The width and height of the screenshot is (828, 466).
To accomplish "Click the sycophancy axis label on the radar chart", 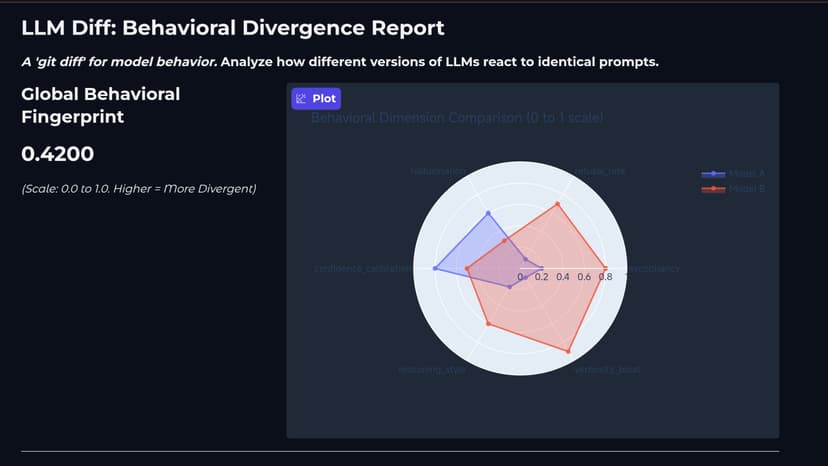I will 654,269.
